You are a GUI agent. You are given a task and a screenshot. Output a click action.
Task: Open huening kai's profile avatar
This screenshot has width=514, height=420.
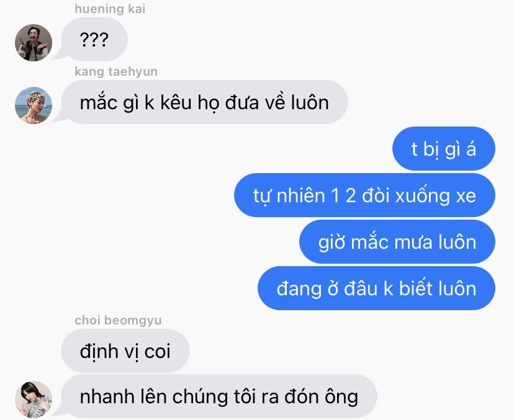pyautogui.click(x=34, y=43)
